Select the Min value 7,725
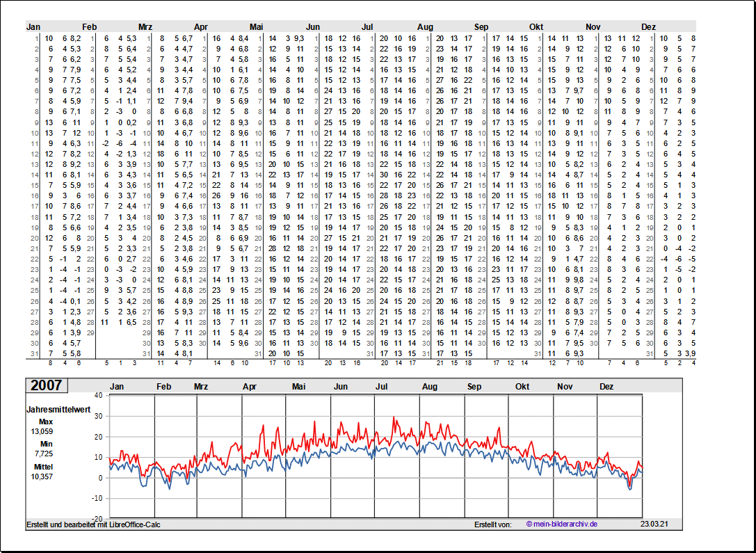The image size is (756, 553). point(42,454)
